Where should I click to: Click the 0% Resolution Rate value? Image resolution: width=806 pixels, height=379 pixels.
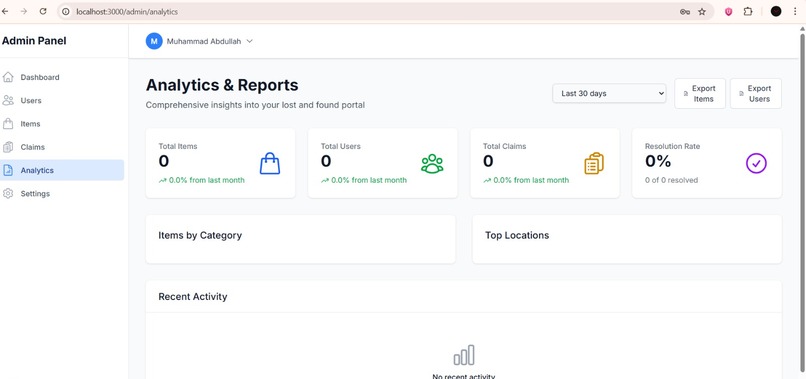click(658, 161)
